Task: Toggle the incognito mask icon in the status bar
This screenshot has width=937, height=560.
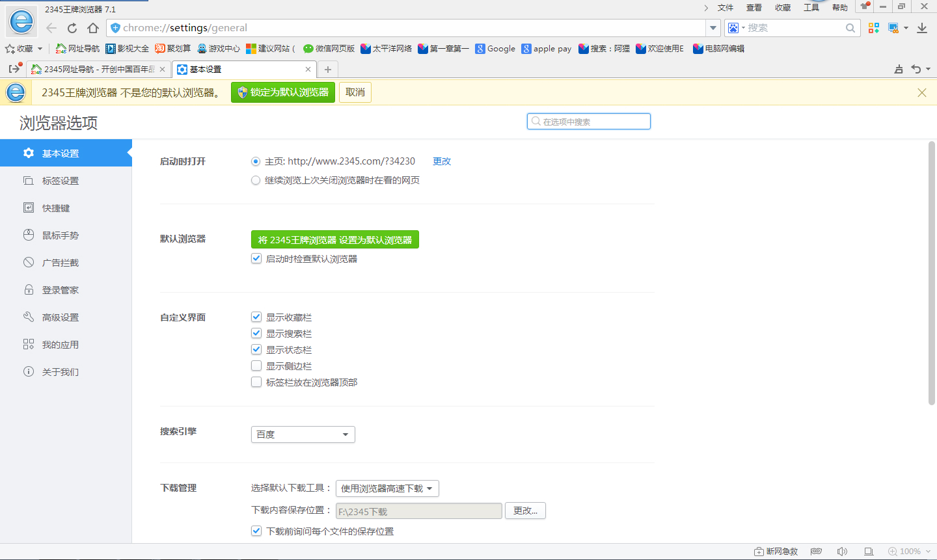Action: click(x=816, y=552)
